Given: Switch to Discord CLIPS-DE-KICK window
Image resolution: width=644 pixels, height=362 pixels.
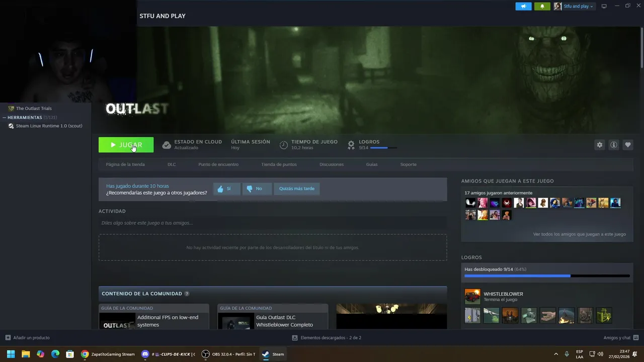Looking at the screenshot, I should [168, 354].
